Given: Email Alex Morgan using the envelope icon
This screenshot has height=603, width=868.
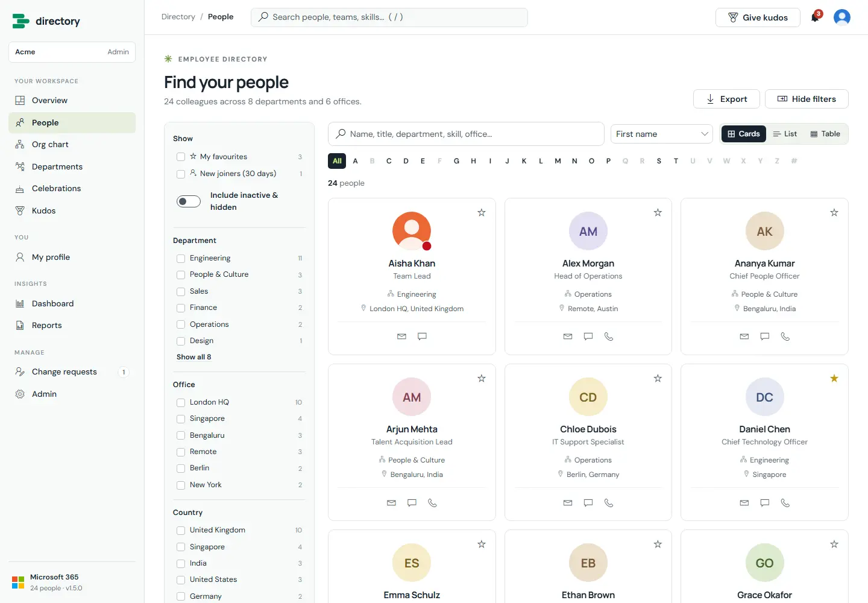Looking at the screenshot, I should [568, 336].
